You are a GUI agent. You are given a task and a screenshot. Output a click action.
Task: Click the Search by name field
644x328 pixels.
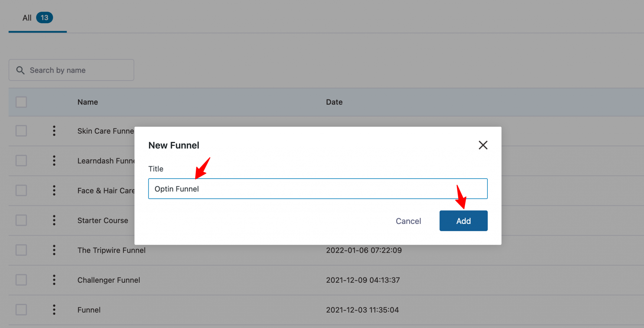click(x=71, y=70)
